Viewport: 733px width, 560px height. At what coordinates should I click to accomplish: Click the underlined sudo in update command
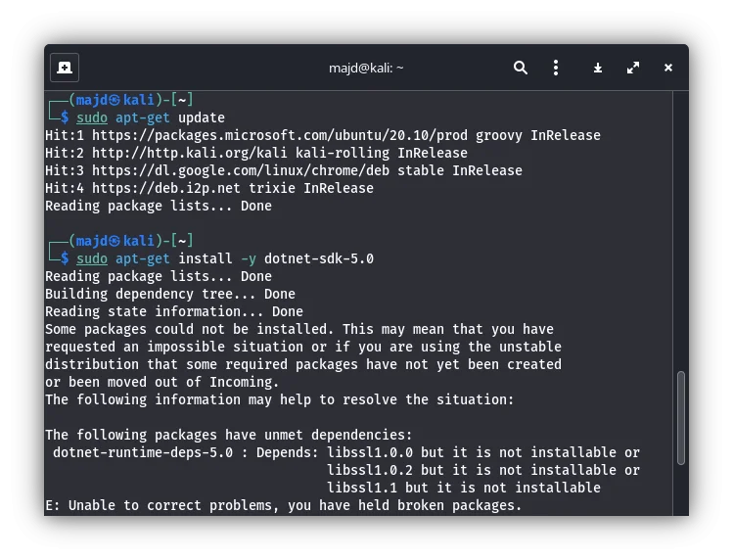pos(92,117)
